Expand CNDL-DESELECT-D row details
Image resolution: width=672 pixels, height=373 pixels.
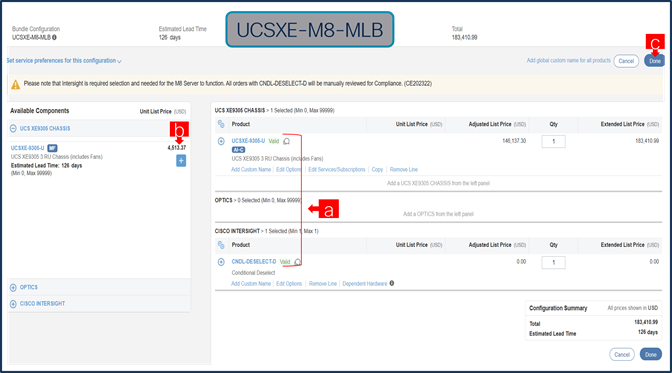tap(221, 262)
